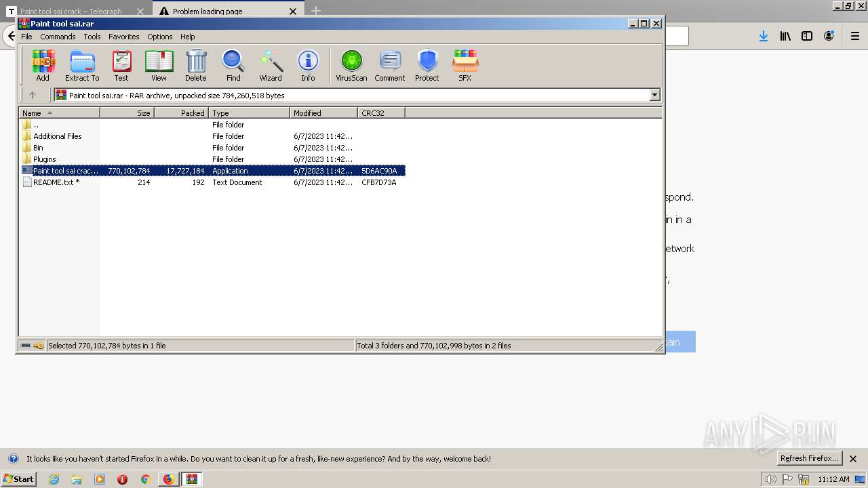Create SFX self-extracting archive

click(x=465, y=66)
